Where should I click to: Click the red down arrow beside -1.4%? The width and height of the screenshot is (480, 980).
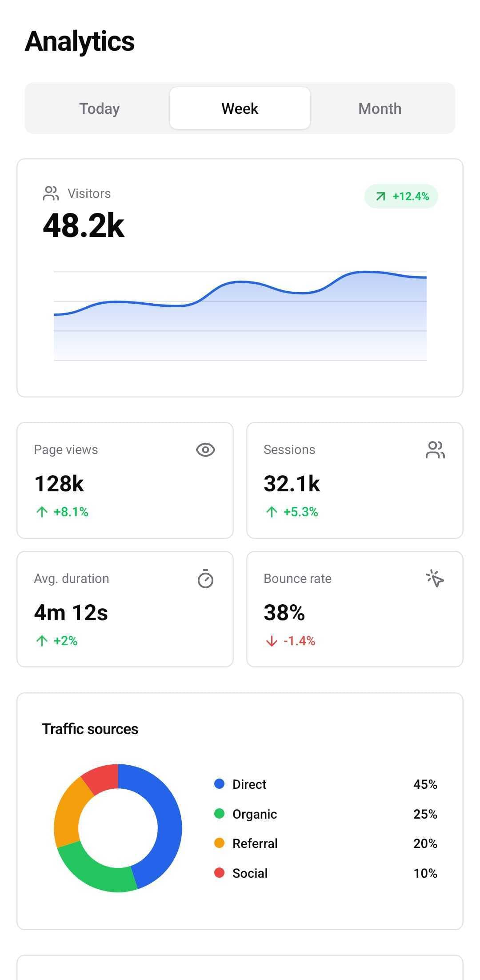pos(272,641)
